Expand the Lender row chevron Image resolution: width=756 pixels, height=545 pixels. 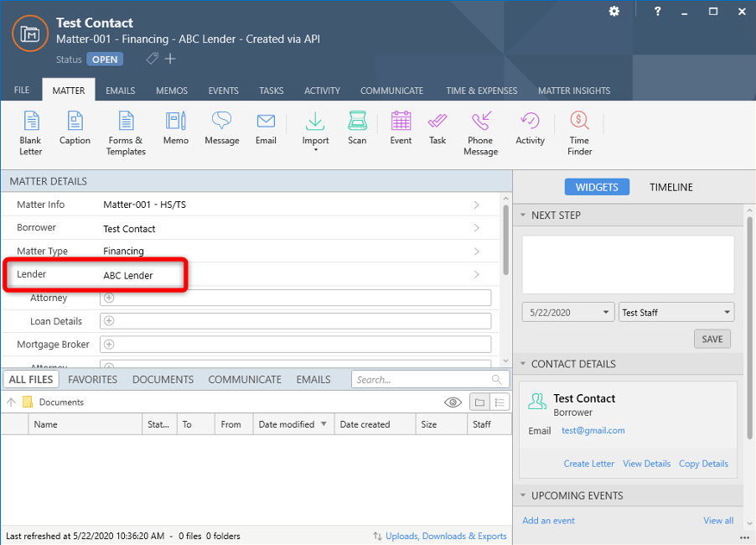[476, 274]
